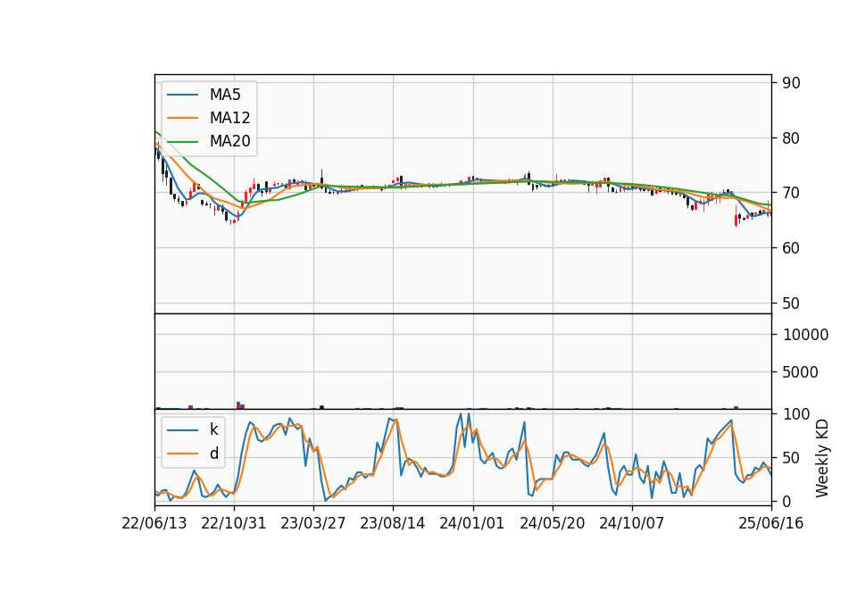Viewport: 857px width, 616px height.
Task: Click the KD axis label 100
Action: tap(796, 414)
